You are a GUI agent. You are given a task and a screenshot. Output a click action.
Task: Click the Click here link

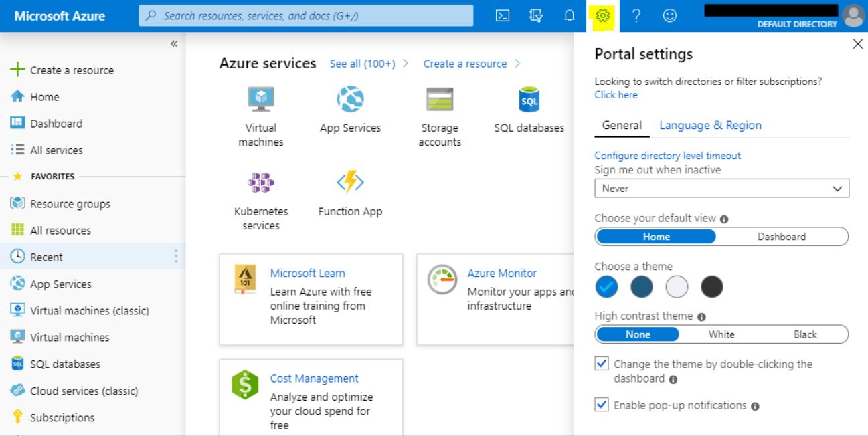(x=616, y=95)
